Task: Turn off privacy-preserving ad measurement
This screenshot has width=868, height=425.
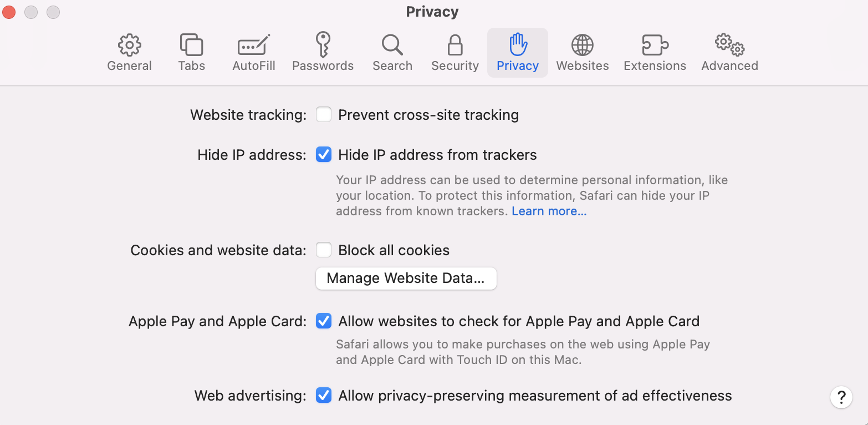Action: coord(324,396)
